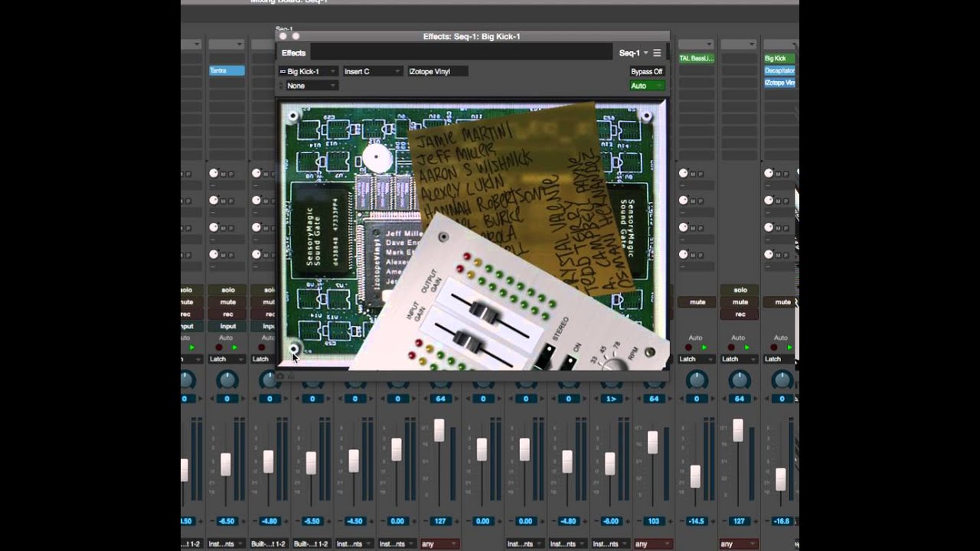The width and height of the screenshot is (980, 551).
Task: Open the green Auto dropdown
Action: [x=646, y=86]
